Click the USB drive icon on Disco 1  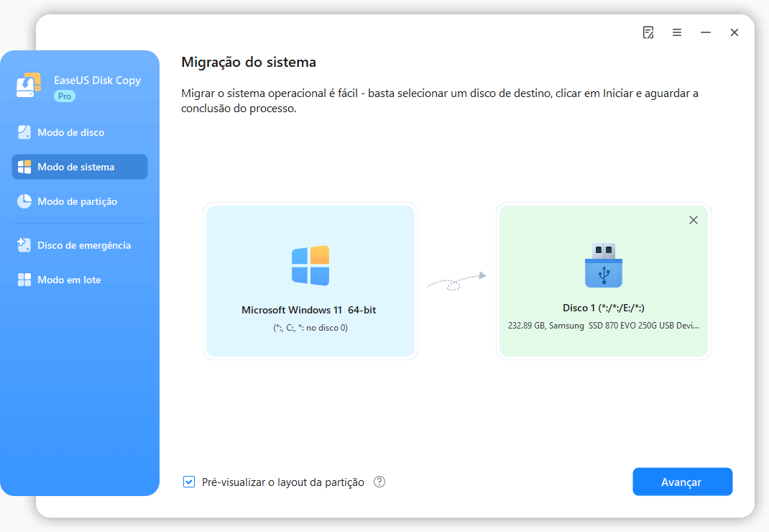pos(603,265)
